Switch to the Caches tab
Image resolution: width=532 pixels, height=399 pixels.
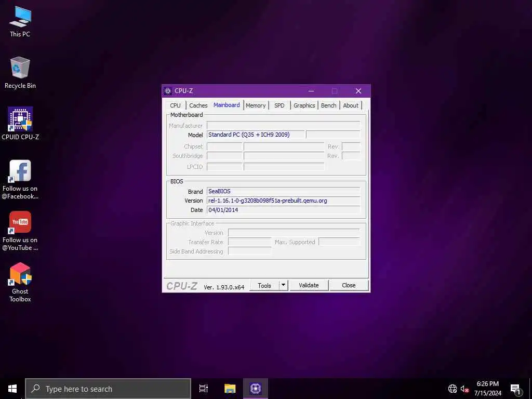tap(198, 105)
